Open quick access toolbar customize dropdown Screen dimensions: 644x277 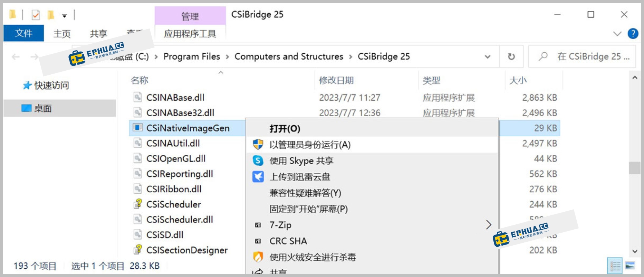64,16
